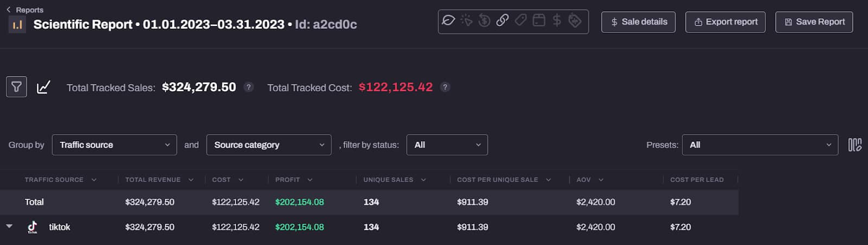The image size is (868, 245).
Task: Select the chain link icon
Action: (502, 21)
